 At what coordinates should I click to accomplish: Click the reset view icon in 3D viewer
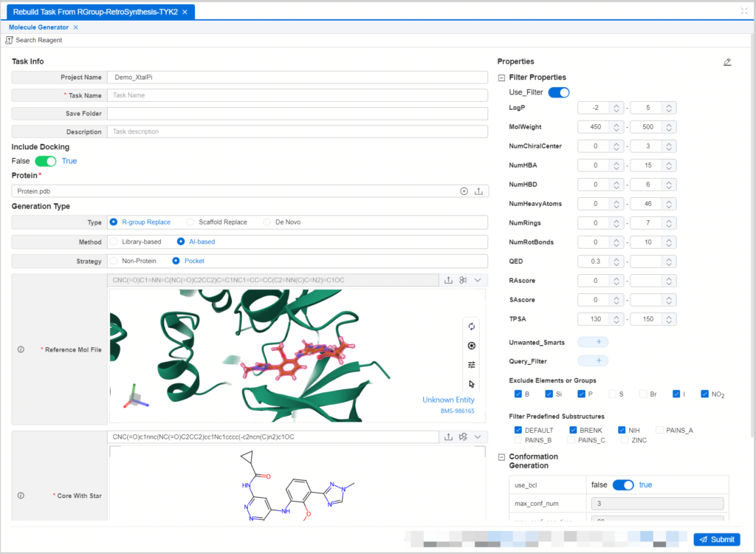(472, 326)
